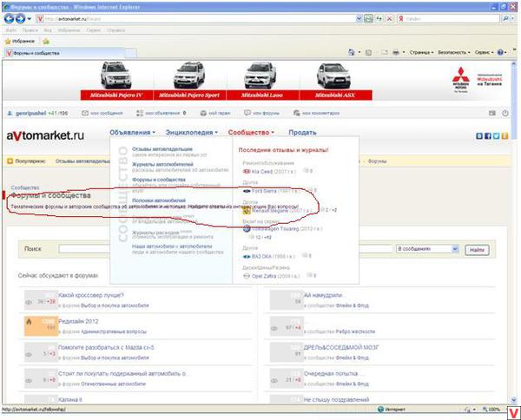Open the Ай намудрили thread
This screenshot has width=521, height=420.
(323, 295)
